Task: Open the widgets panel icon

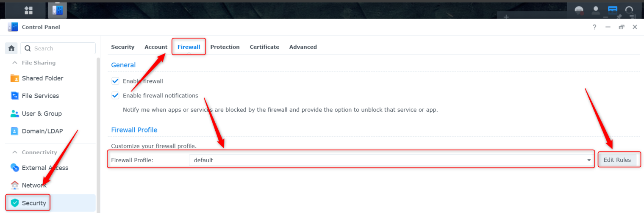Action: coord(613,10)
